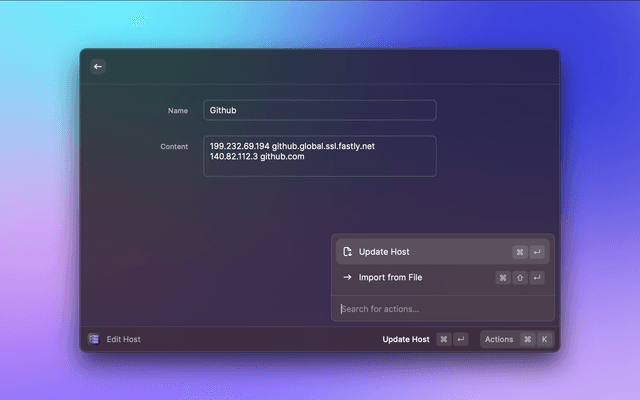Screen dimensions: 640x400
Task: Click the return keycap in Update Host row
Action: click(537, 252)
